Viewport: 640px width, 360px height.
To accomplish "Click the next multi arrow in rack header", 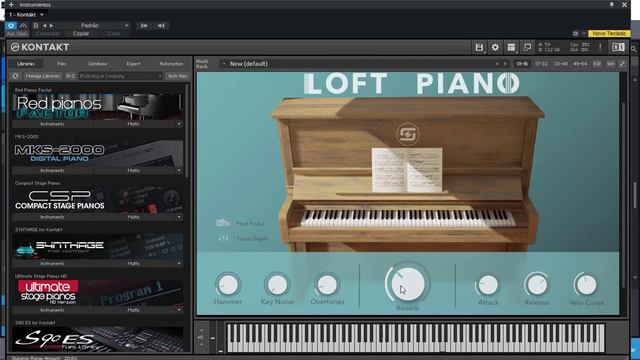I will click(x=505, y=64).
